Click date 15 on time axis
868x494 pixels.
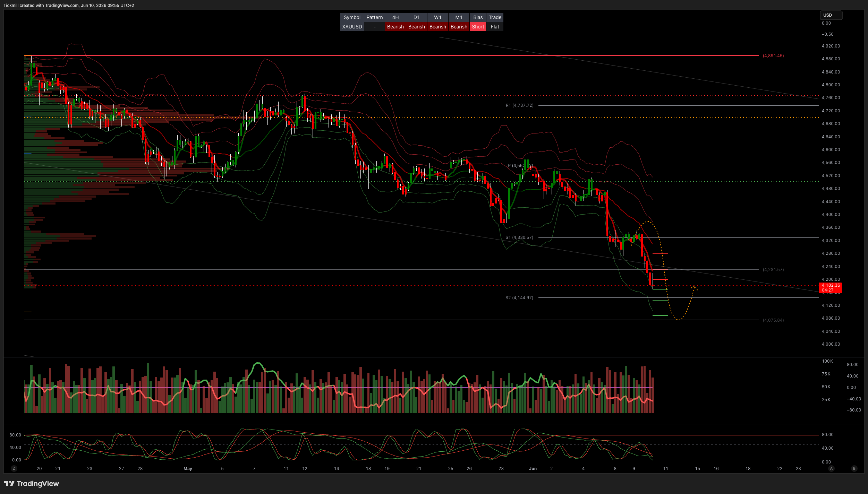tap(697, 468)
